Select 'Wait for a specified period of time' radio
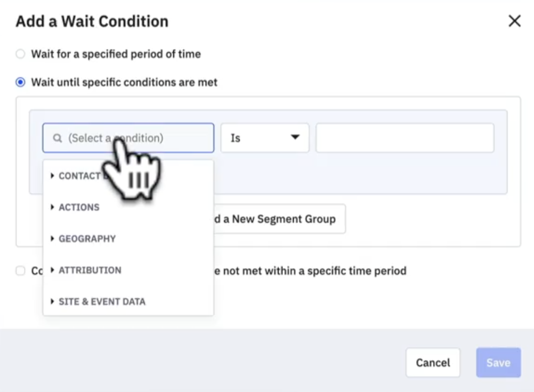This screenshot has width=534, height=392. click(20, 54)
